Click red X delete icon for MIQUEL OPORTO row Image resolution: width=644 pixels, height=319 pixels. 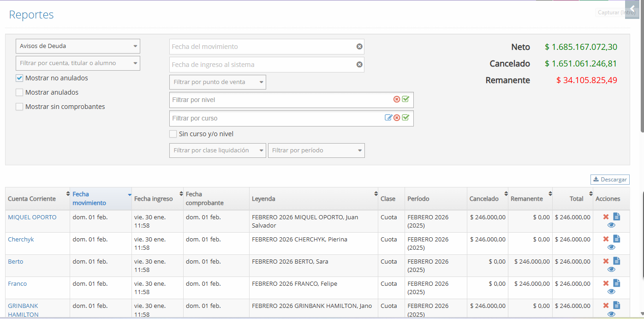pyautogui.click(x=606, y=217)
